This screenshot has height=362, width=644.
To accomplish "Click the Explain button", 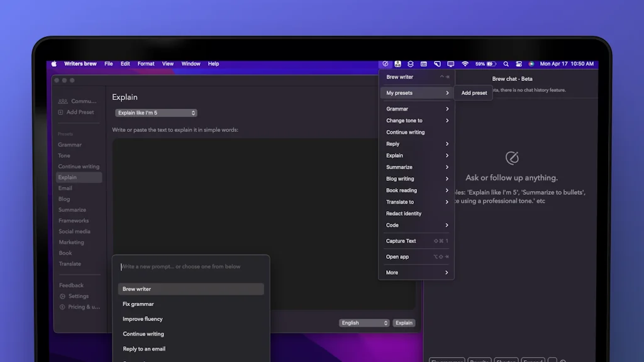I will coord(403,322).
